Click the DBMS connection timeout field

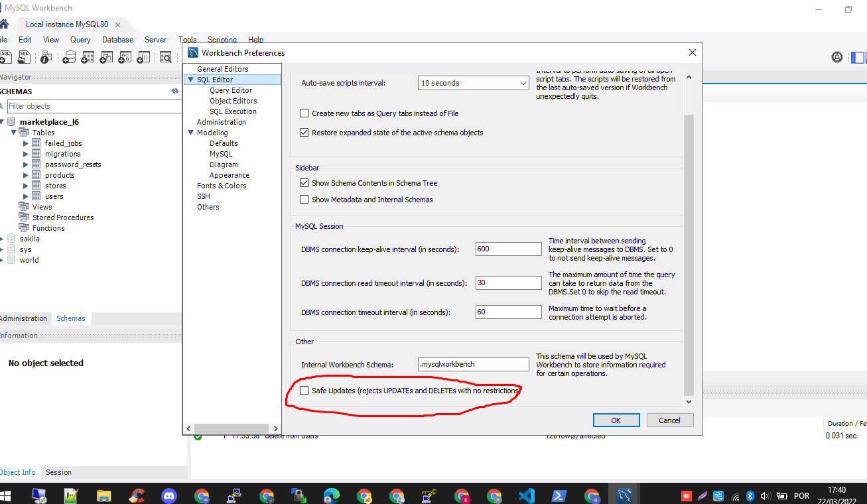coord(509,312)
